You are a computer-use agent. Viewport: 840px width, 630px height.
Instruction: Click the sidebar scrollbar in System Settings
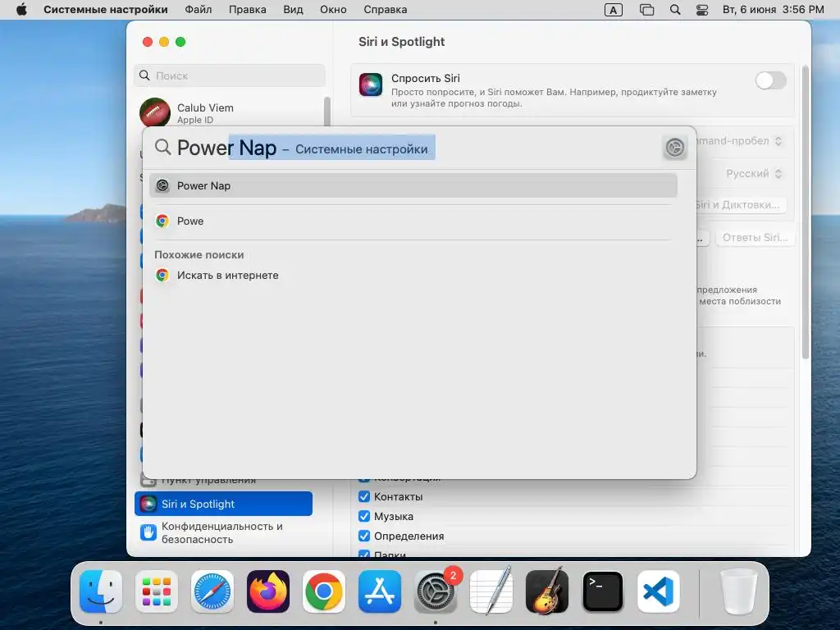[326, 112]
